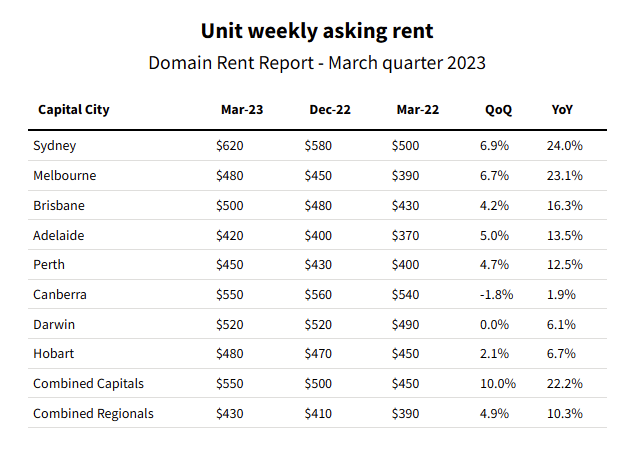Select the Combined Regionals row label
The height and width of the screenshot is (463, 634).
pos(93,414)
